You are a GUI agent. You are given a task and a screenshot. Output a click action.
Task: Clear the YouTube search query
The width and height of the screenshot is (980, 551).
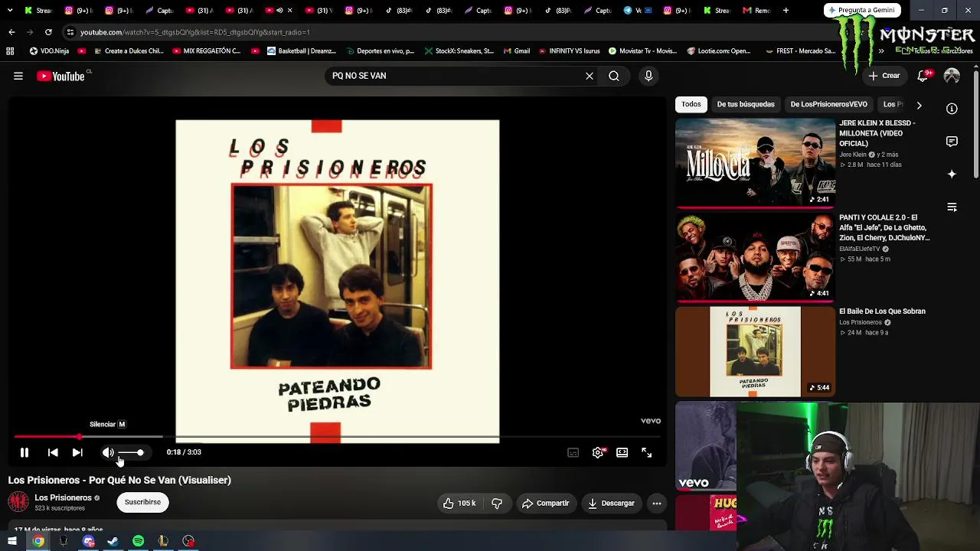(x=590, y=76)
